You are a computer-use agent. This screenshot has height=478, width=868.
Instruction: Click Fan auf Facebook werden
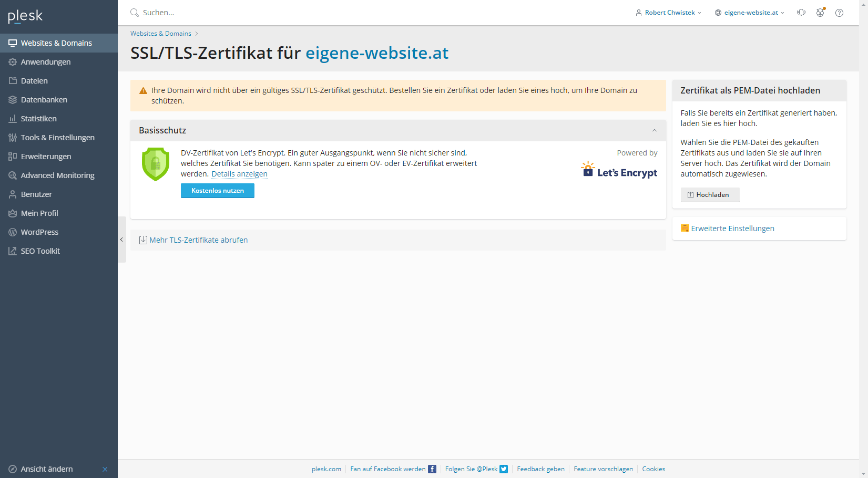(x=388, y=469)
